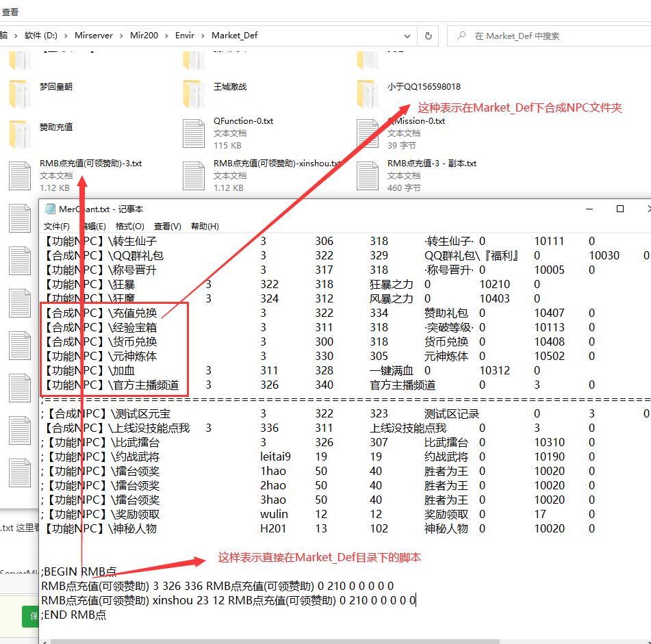Click the RMB点充值 xinshou 23 12 line

pos(229,600)
